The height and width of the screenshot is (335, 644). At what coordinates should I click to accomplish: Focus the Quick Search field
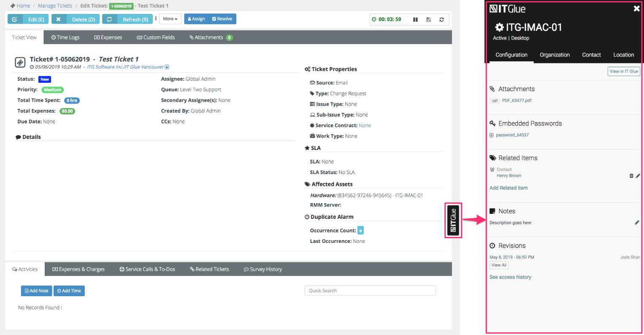[x=370, y=291]
